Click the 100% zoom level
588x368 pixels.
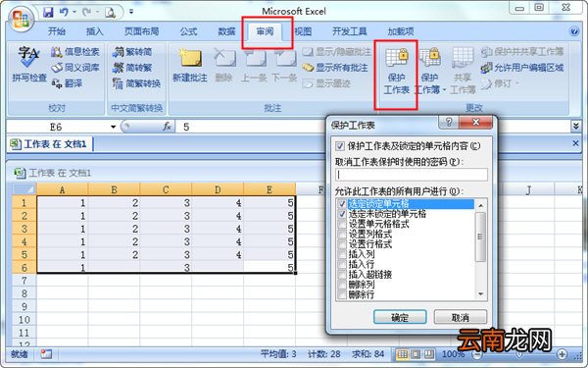[x=453, y=354]
